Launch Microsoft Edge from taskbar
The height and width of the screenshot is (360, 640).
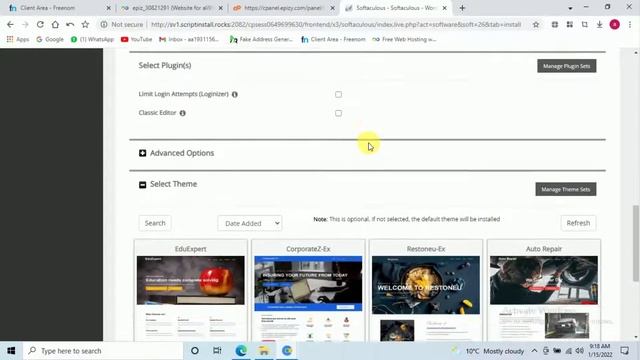coord(241,351)
